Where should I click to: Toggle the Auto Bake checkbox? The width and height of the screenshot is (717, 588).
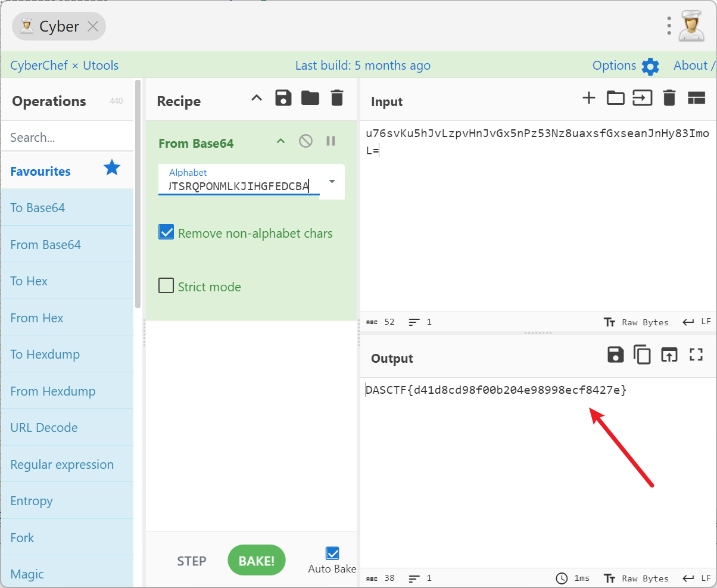point(332,553)
